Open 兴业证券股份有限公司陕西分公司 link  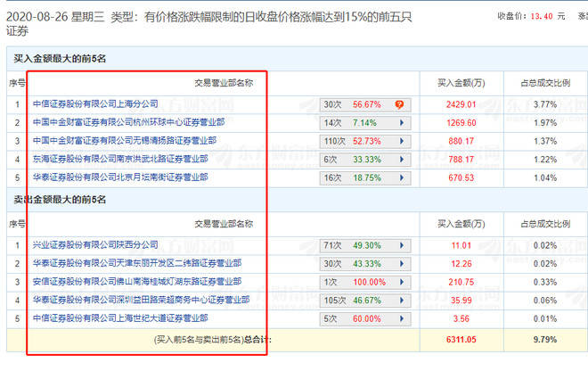[95, 244]
